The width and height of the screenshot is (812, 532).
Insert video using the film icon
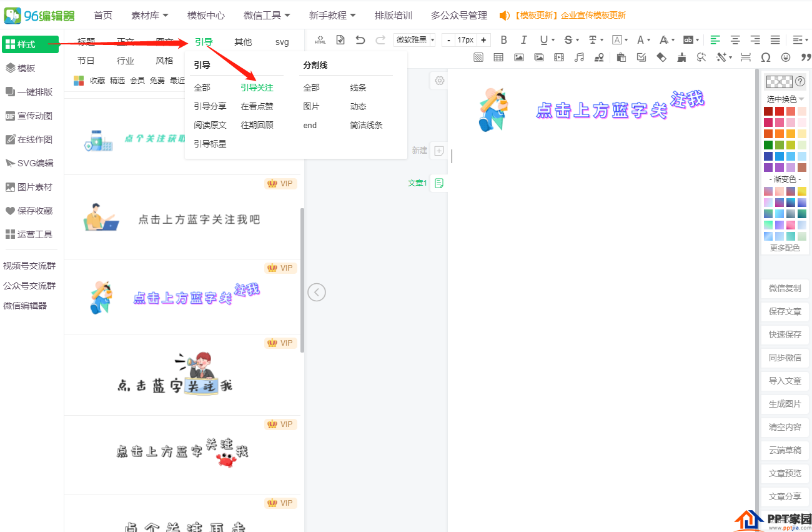(559, 58)
